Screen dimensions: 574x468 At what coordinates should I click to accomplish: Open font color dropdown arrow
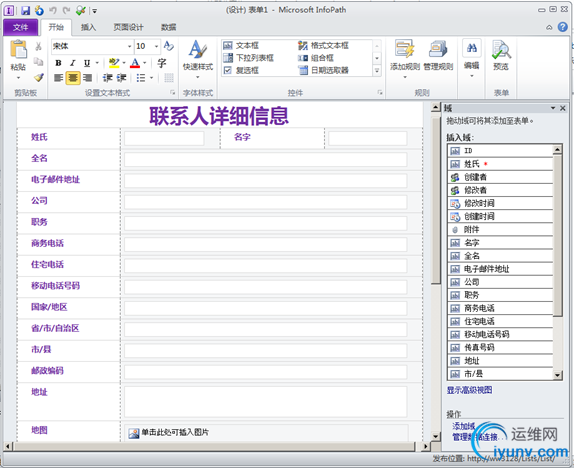[x=145, y=63]
